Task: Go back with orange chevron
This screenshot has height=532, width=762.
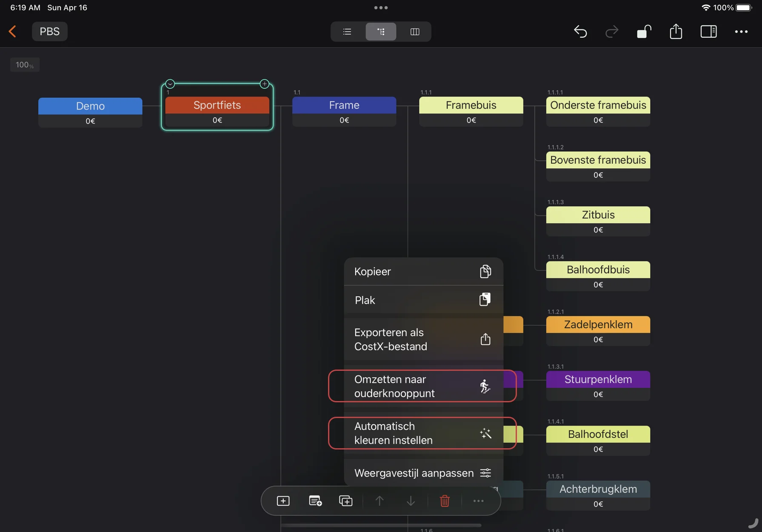Action: click(x=13, y=31)
